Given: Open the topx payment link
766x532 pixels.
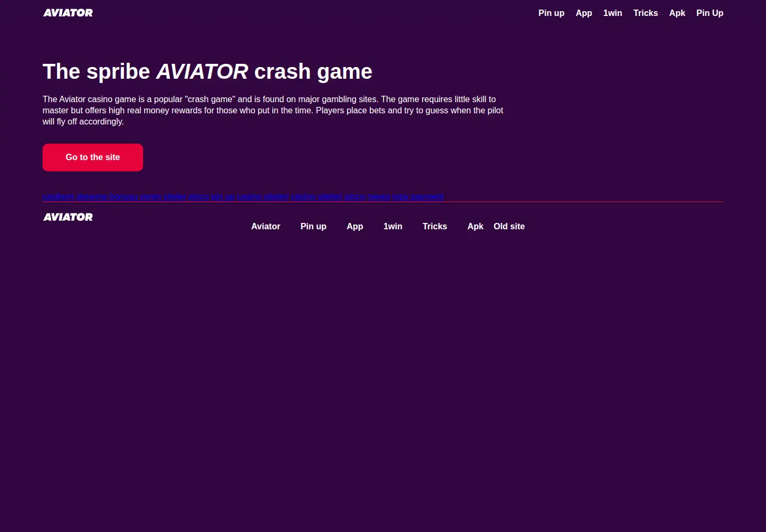Looking at the screenshot, I should [418, 196].
